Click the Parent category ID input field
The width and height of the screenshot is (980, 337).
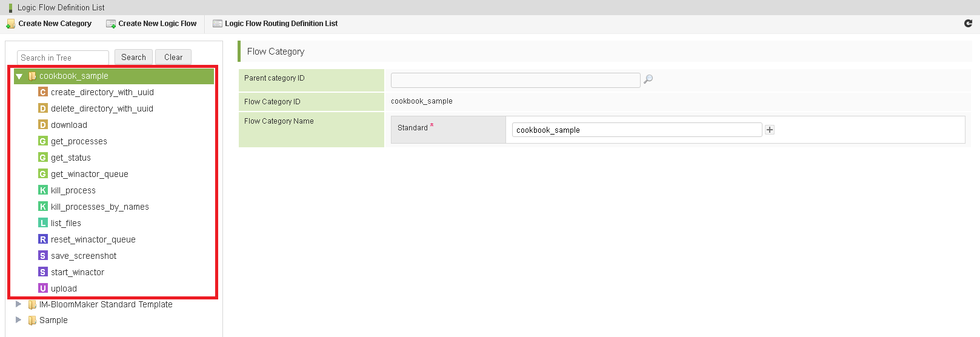(515, 80)
